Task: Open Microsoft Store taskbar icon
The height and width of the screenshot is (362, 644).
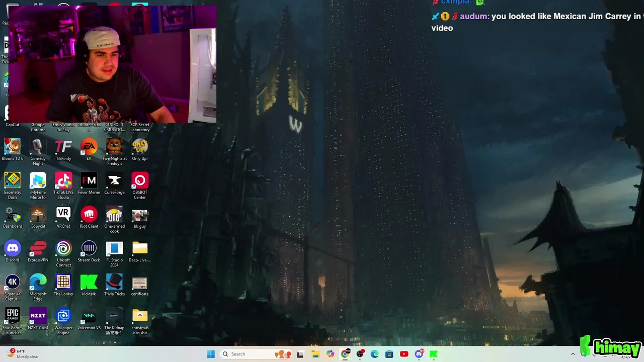Action: point(389,354)
